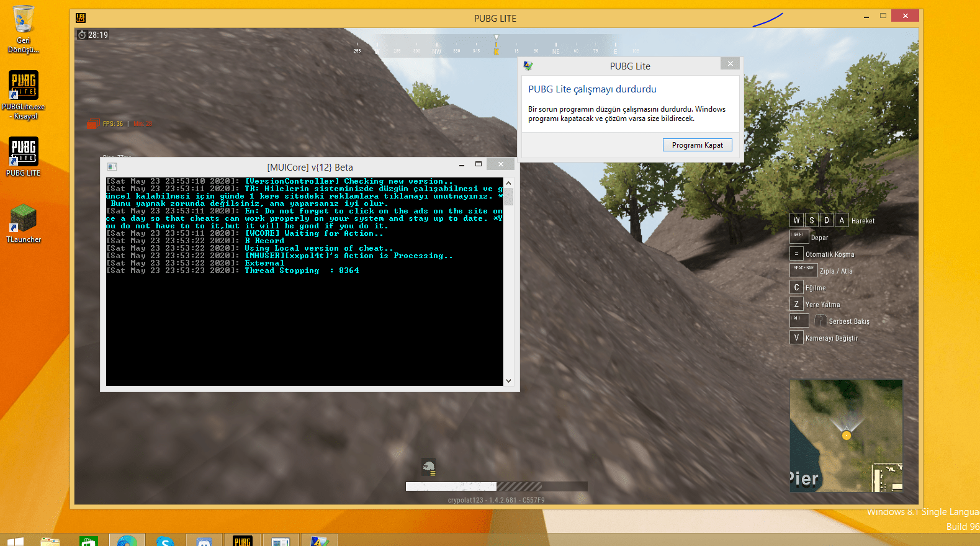Maximize the MUICore console window
The width and height of the screenshot is (980, 546).
(479, 164)
